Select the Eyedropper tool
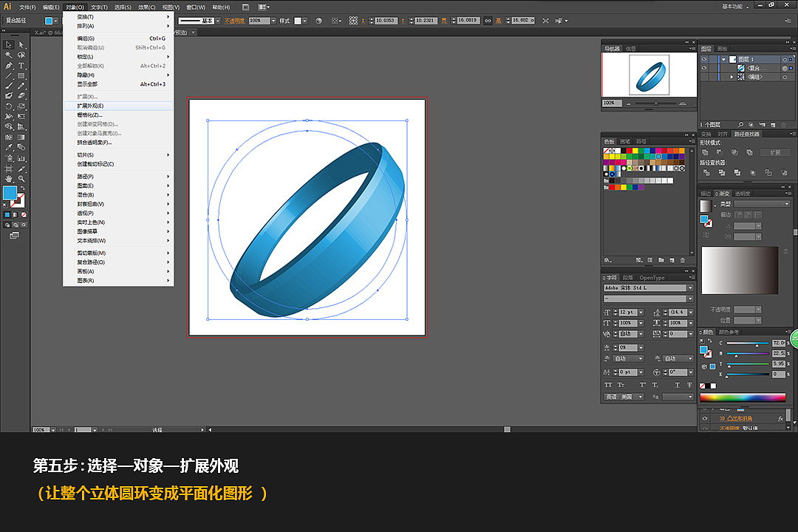798x532 pixels. [9, 147]
